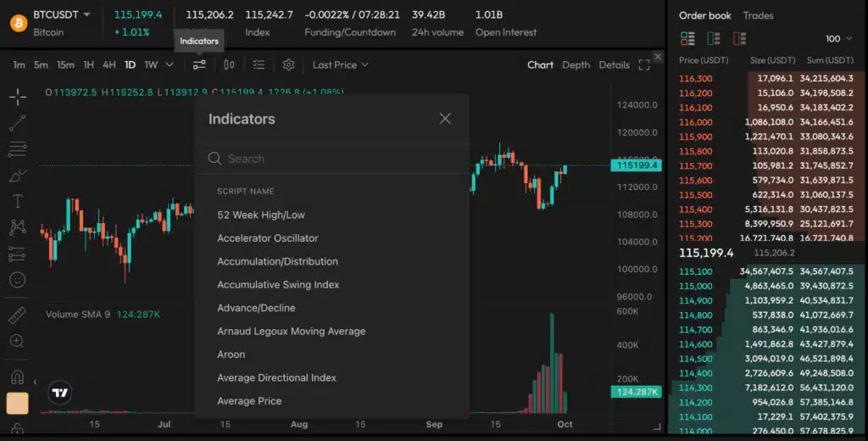Open the forecasting and measurement tools

click(x=17, y=254)
